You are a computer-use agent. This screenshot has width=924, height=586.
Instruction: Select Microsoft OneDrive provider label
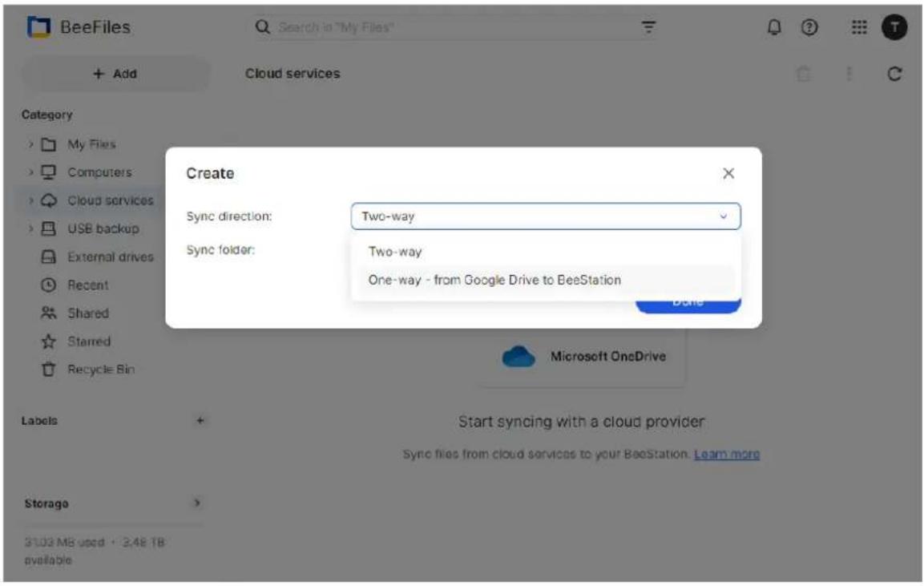(x=607, y=357)
